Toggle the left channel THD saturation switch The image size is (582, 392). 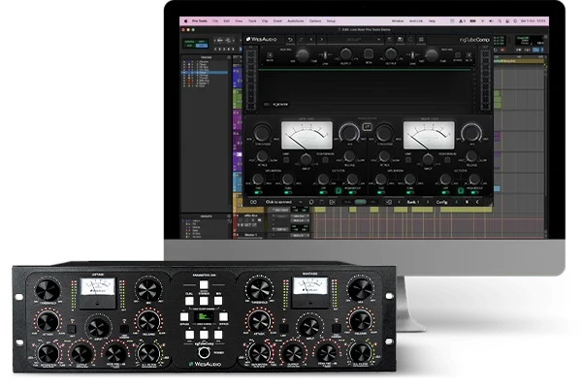tap(258, 192)
